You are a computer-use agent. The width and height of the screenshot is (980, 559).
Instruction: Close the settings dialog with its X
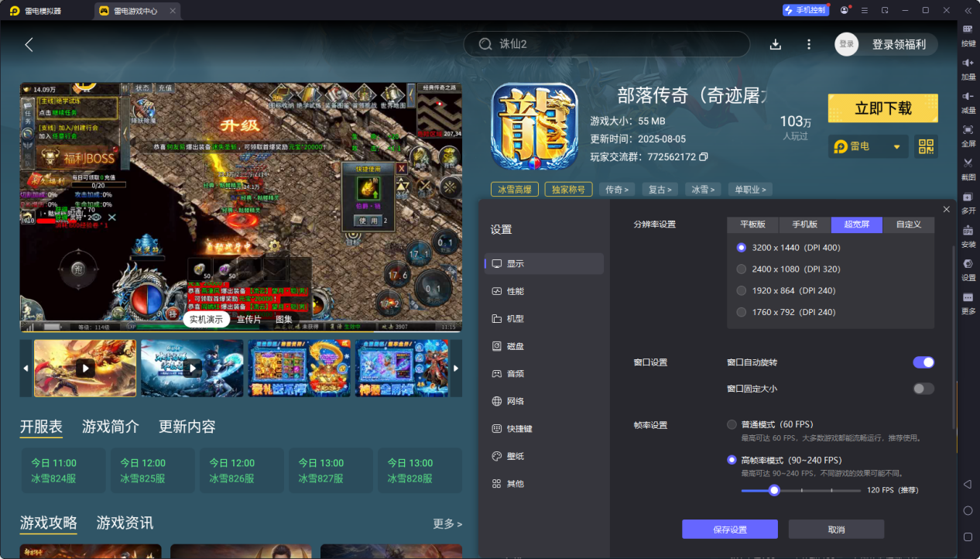pyautogui.click(x=946, y=210)
